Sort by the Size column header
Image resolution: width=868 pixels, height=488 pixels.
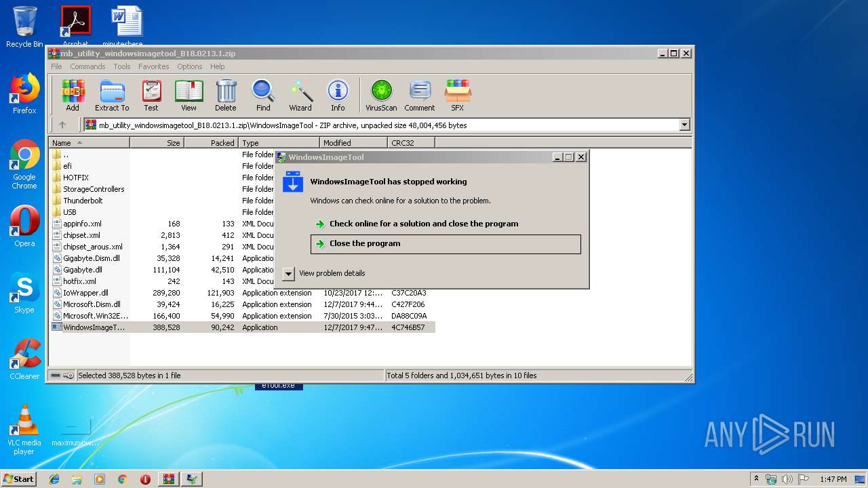(157, 143)
